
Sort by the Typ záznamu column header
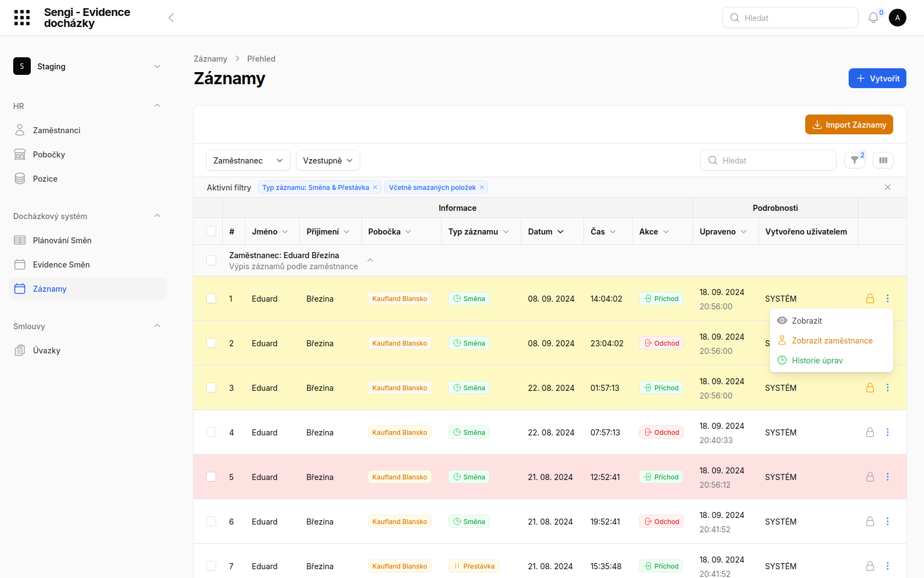tap(479, 231)
